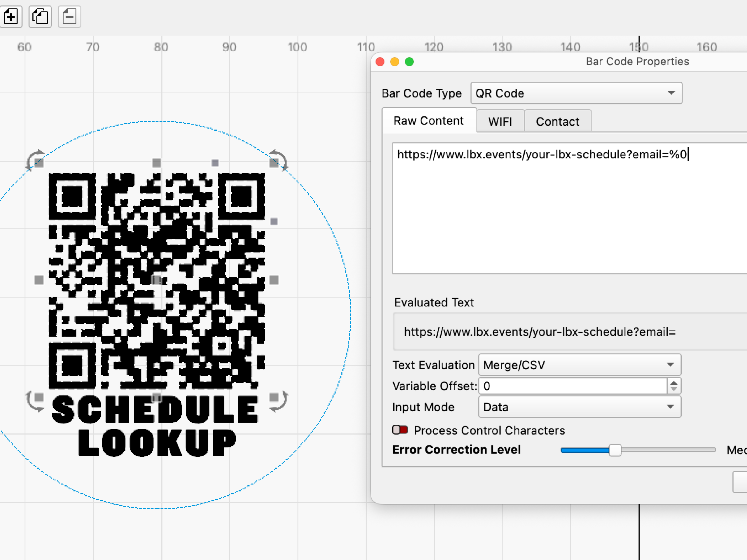
Task: Click the remove page icon in toolbar
Action: coord(69,16)
